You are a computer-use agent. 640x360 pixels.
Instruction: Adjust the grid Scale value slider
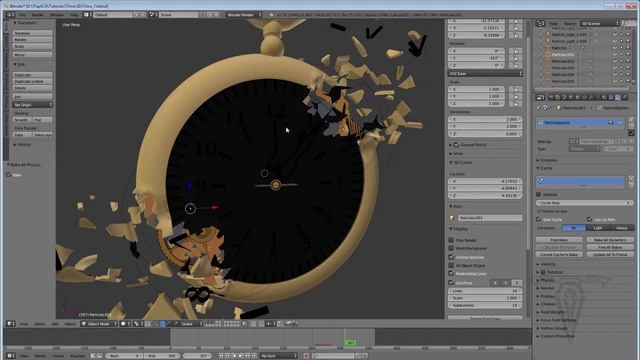point(485,298)
